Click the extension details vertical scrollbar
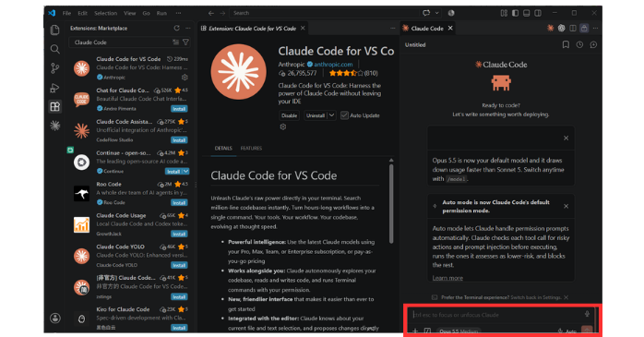644x337 pixels. click(x=391, y=203)
